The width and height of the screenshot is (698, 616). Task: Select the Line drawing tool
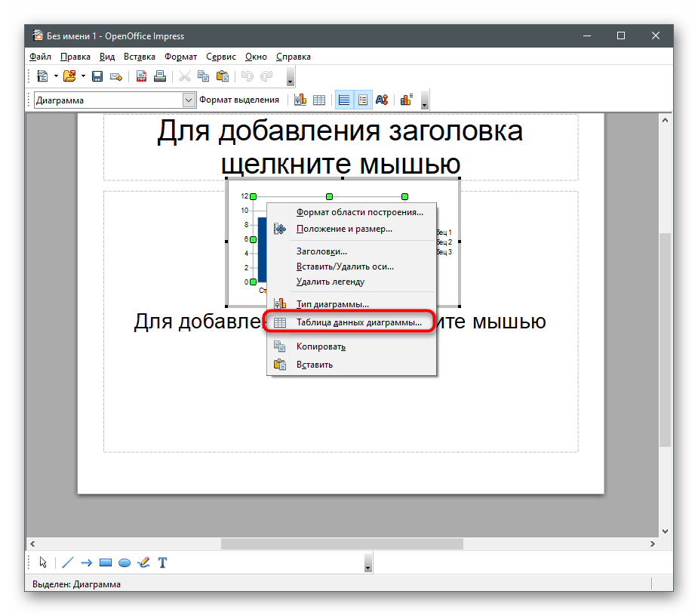[67, 562]
